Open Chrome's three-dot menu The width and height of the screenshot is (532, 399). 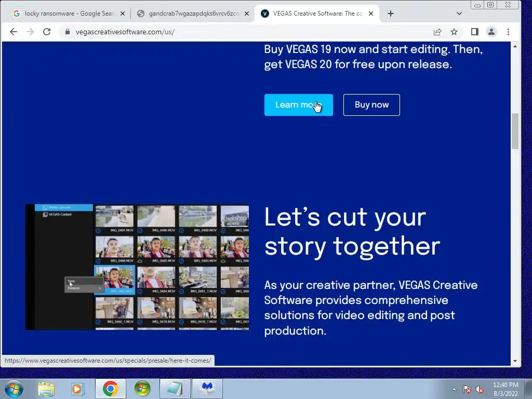tap(508, 32)
